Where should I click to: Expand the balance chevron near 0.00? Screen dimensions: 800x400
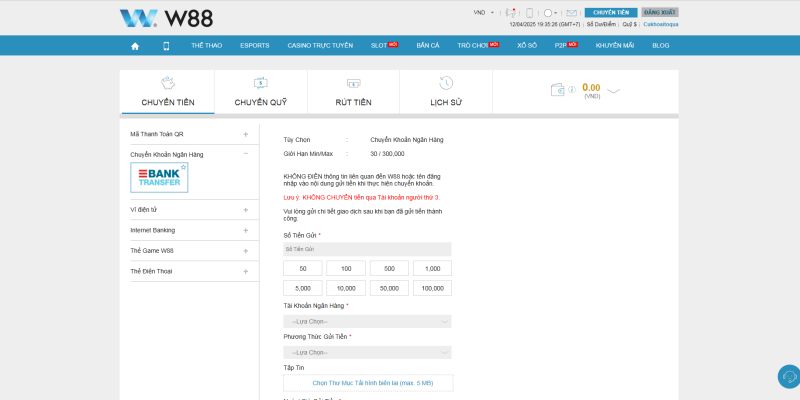(x=614, y=91)
